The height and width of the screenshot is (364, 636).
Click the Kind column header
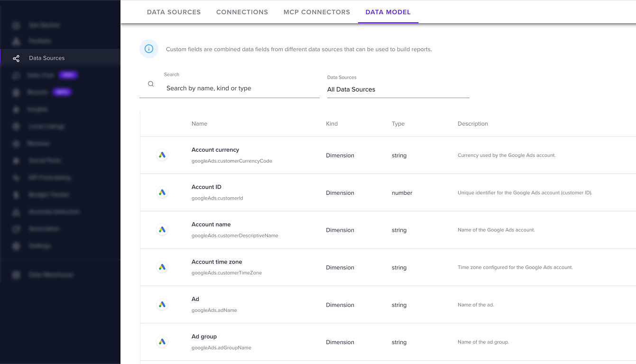pos(332,124)
